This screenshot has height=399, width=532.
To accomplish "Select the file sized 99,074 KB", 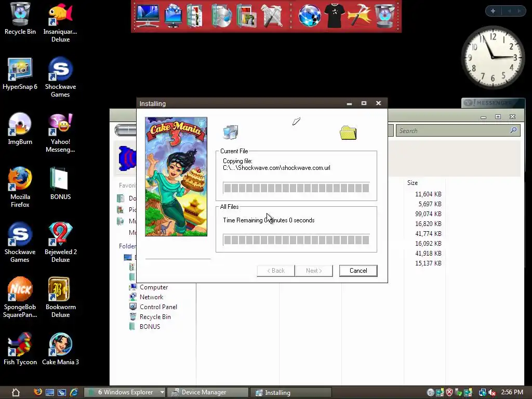I will tap(428, 214).
